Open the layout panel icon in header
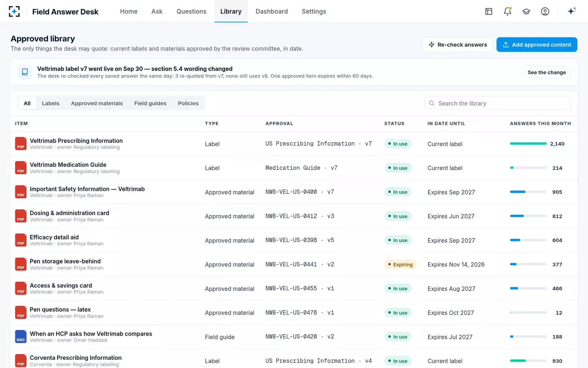Image resolution: width=588 pixels, height=368 pixels. (489, 11)
